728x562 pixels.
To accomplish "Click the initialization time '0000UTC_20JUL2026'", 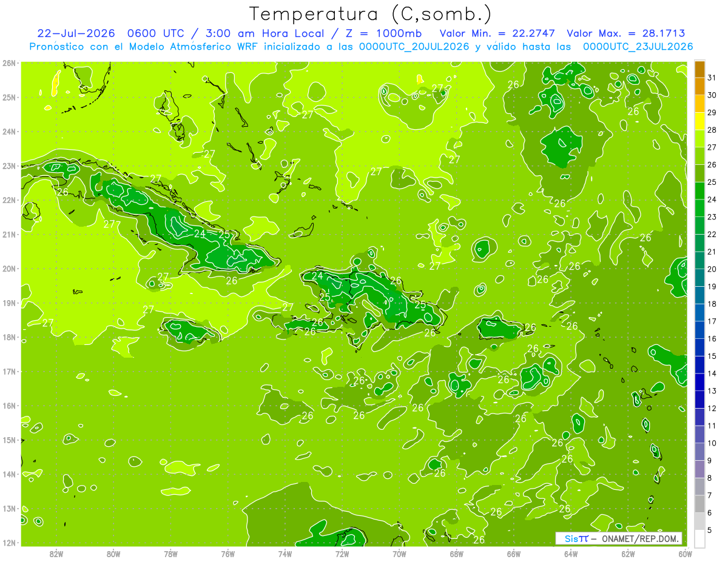I will [x=414, y=47].
